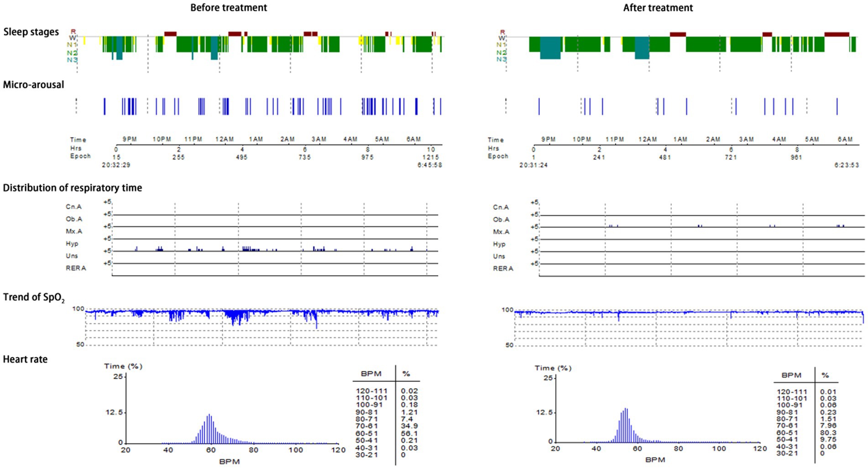Click "BPM" table header in after-treatment table

click(x=791, y=375)
